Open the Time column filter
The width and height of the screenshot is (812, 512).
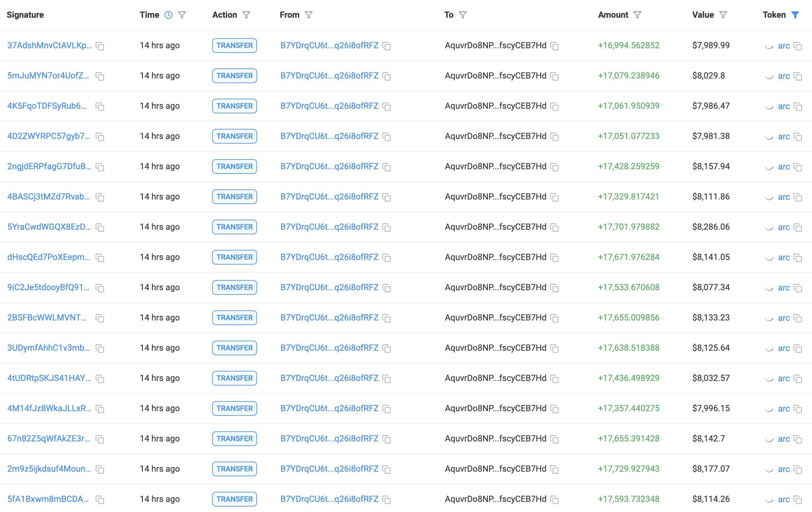point(182,15)
